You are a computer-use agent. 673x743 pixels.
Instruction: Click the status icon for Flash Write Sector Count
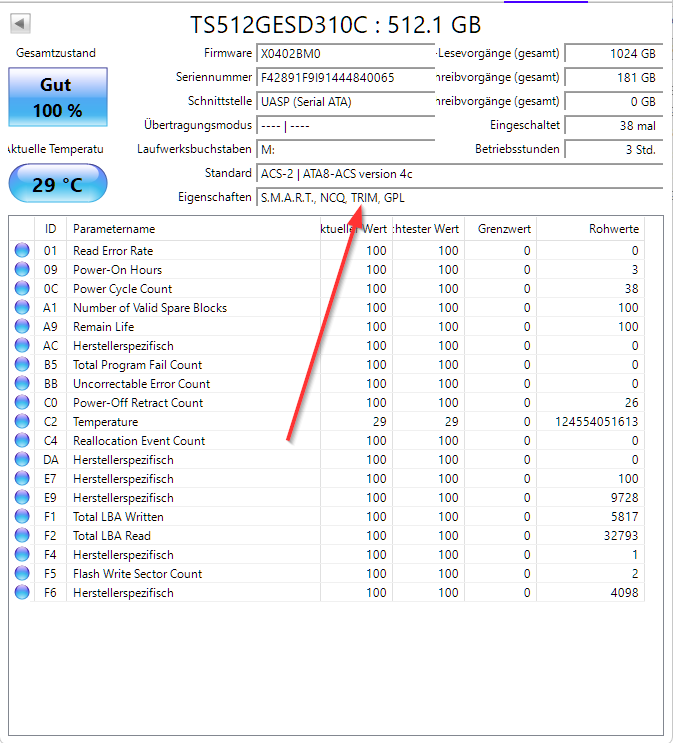click(22, 573)
